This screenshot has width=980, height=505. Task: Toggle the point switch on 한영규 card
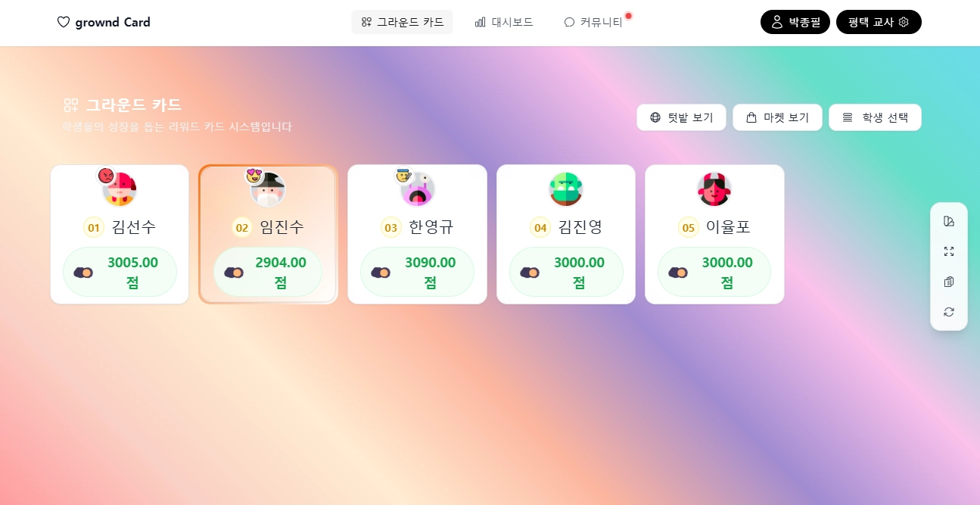click(381, 272)
